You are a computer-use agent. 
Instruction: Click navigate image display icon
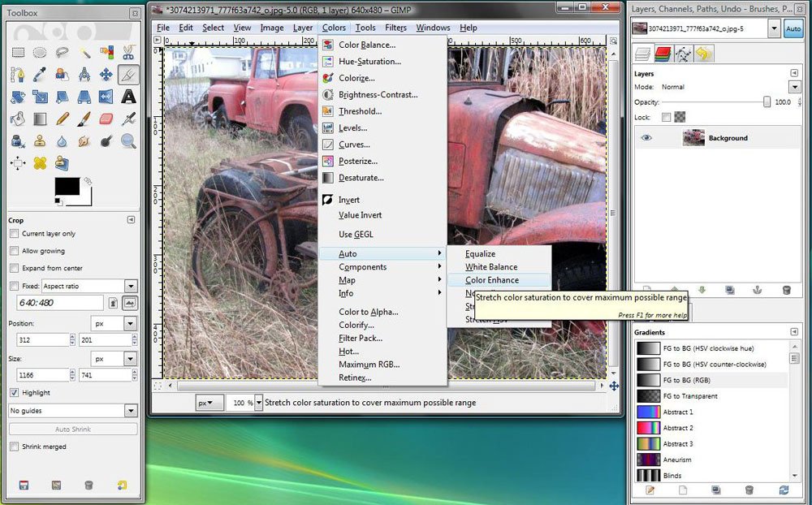pyautogui.click(x=614, y=386)
